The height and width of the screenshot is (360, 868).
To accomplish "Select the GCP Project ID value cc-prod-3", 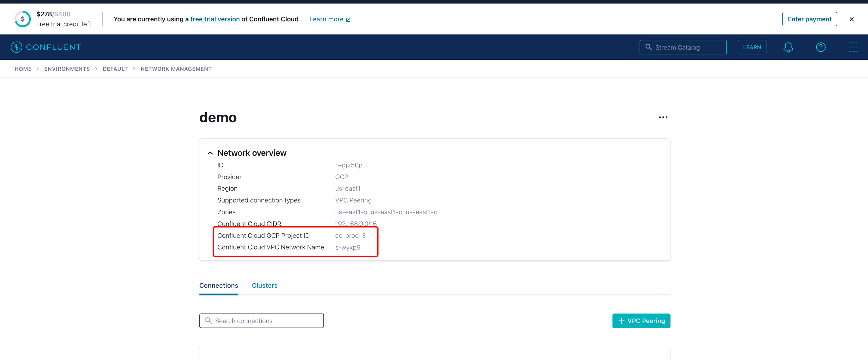I will [x=350, y=235].
